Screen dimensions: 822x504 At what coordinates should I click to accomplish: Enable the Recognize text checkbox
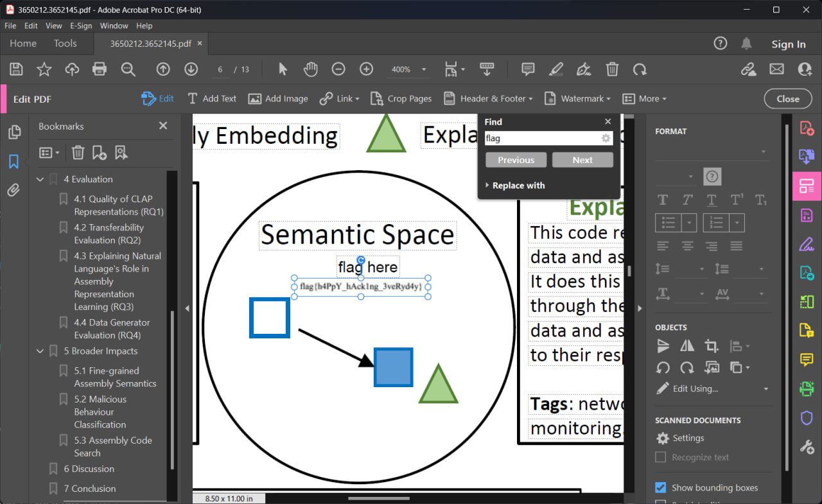click(x=660, y=457)
